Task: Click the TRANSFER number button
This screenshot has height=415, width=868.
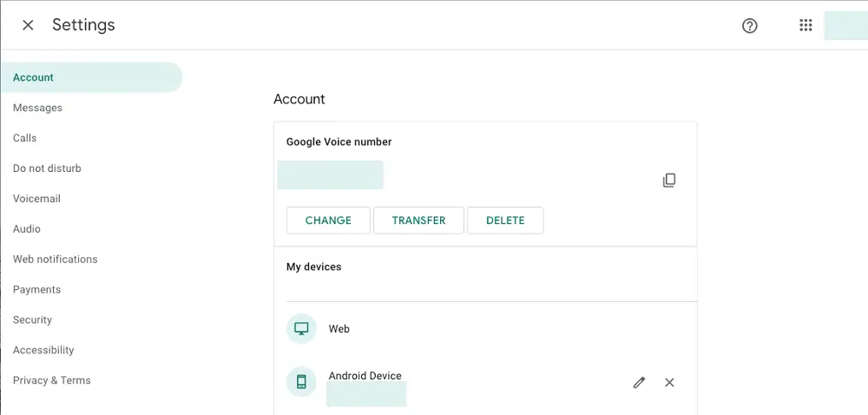Action: 418,221
